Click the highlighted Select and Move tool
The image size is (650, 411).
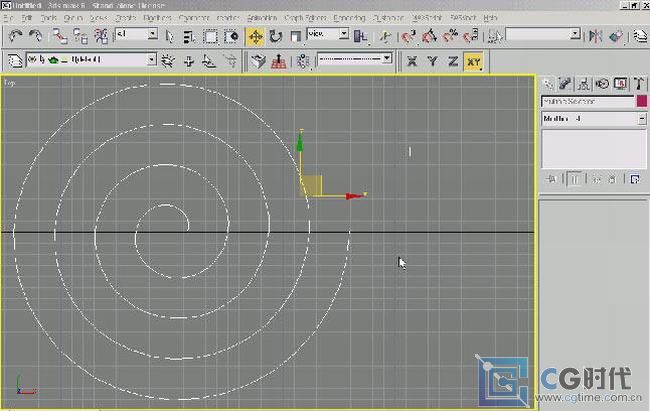[x=255, y=36]
